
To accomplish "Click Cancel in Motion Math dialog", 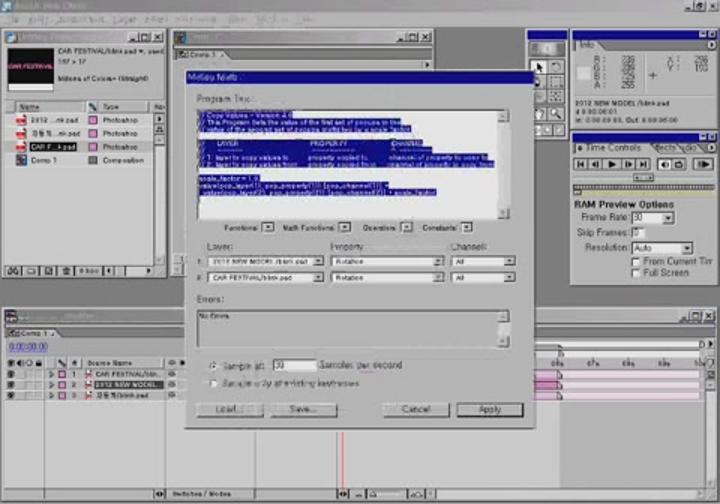I will coord(416,409).
